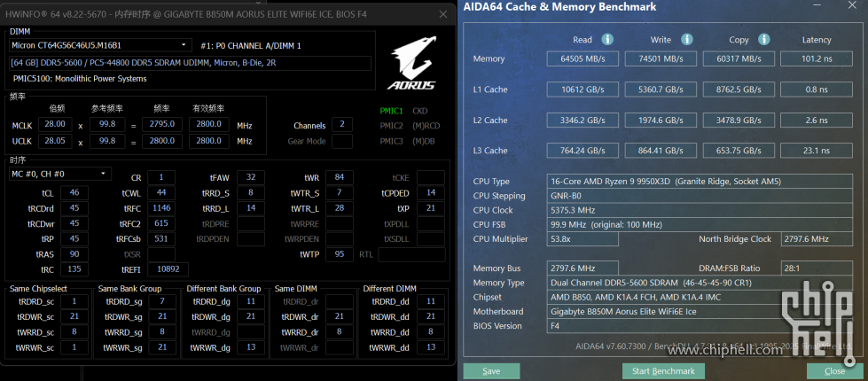This screenshot has height=381, width=868.
Task: Click the Motherboard Gigabyte B850M Aorus field
Action: (700, 311)
